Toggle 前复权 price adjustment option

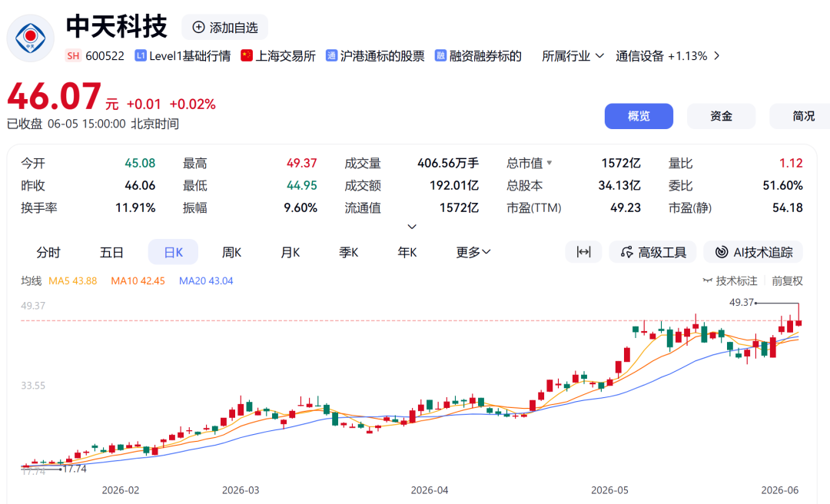787,280
